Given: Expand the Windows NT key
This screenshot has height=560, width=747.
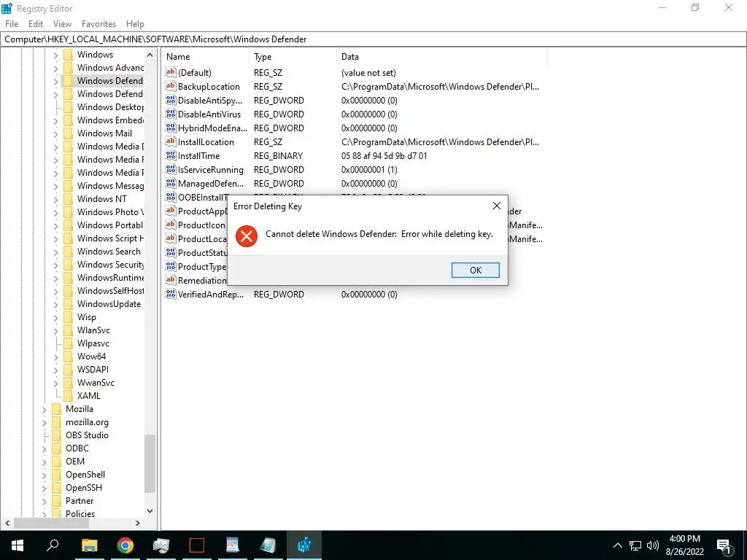Looking at the screenshot, I should pyautogui.click(x=55, y=198).
